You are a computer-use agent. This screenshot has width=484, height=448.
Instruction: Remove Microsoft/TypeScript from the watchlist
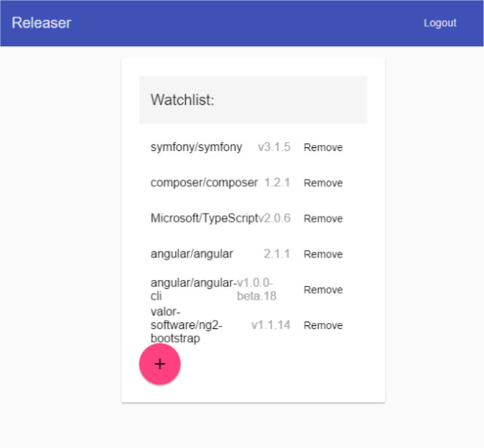click(x=323, y=219)
